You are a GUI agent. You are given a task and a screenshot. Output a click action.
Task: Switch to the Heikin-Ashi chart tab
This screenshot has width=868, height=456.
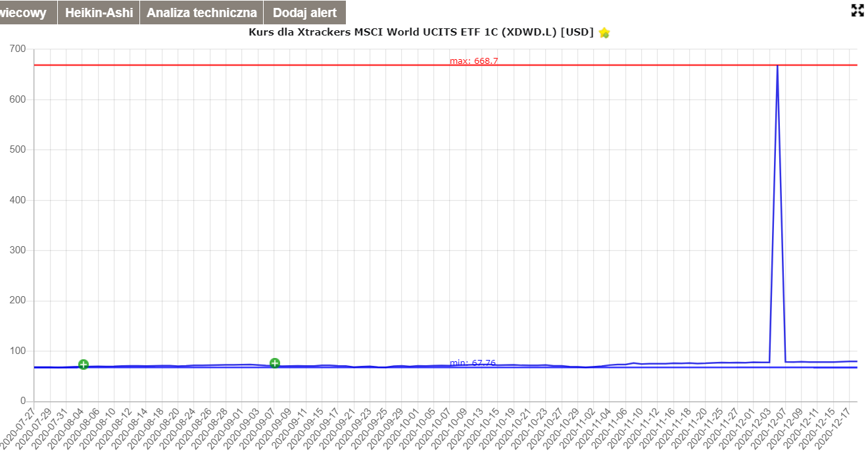click(99, 13)
